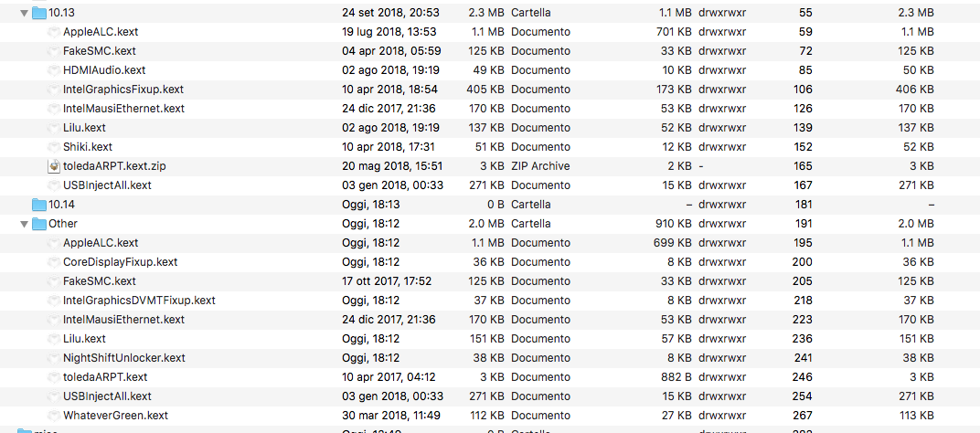Click the kext icon beside HDMIAudio.kext
Image resolution: width=980 pixels, height=433 pixels.
pos(54,70)
